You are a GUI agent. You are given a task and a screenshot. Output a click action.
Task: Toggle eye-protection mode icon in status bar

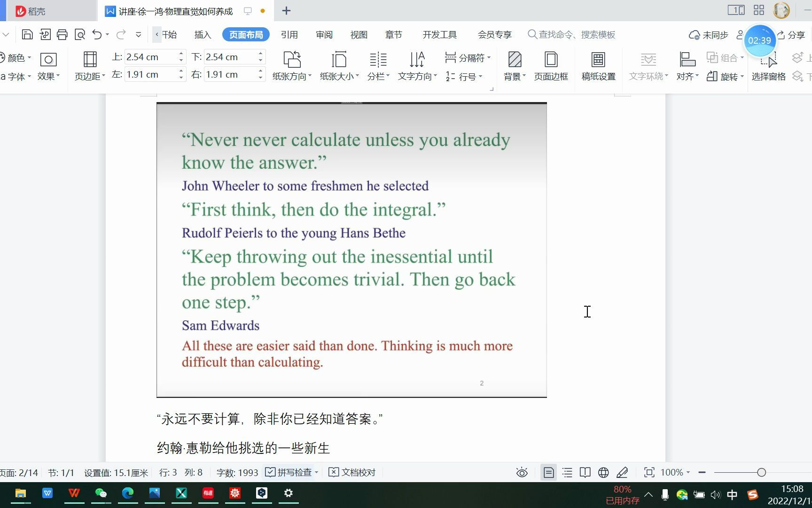click(x=522, y=473)
